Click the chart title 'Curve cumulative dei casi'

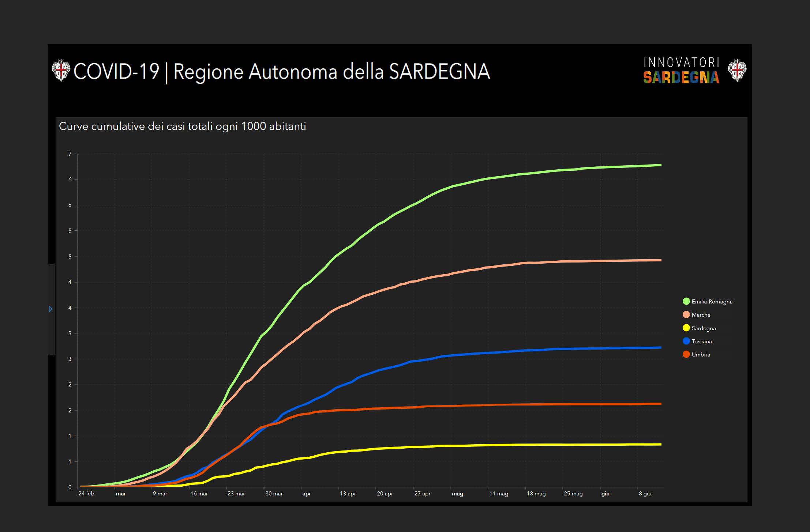(182, 127)
